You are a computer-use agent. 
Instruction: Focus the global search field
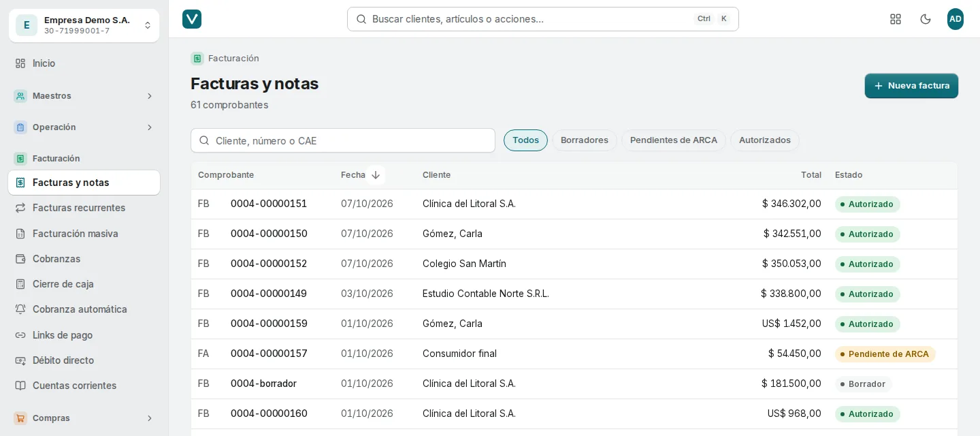pos(543,19)
